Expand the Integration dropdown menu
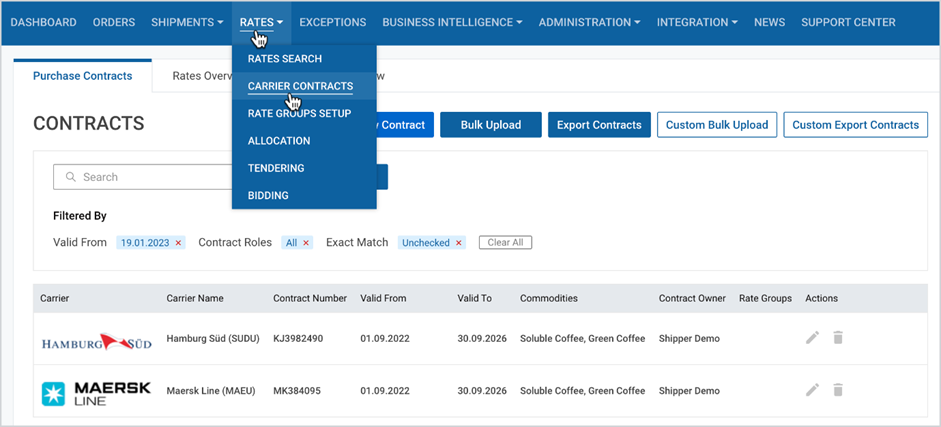Image resolution: width=941 pixels, height=427 pixels. click(697, 22)
